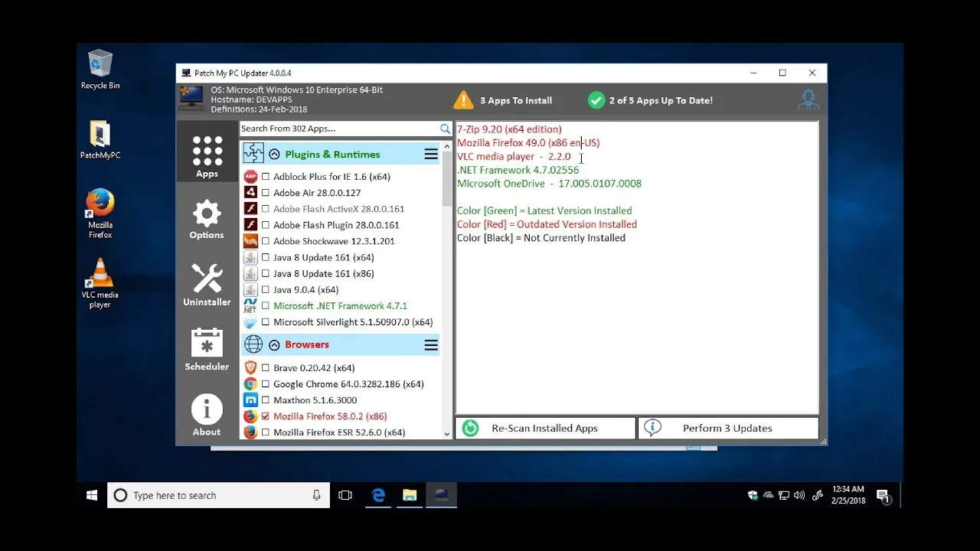Image resolution: width=980 pixels, height=551 pixels.
Task: Open the About info section
Action: coord(207,415)
